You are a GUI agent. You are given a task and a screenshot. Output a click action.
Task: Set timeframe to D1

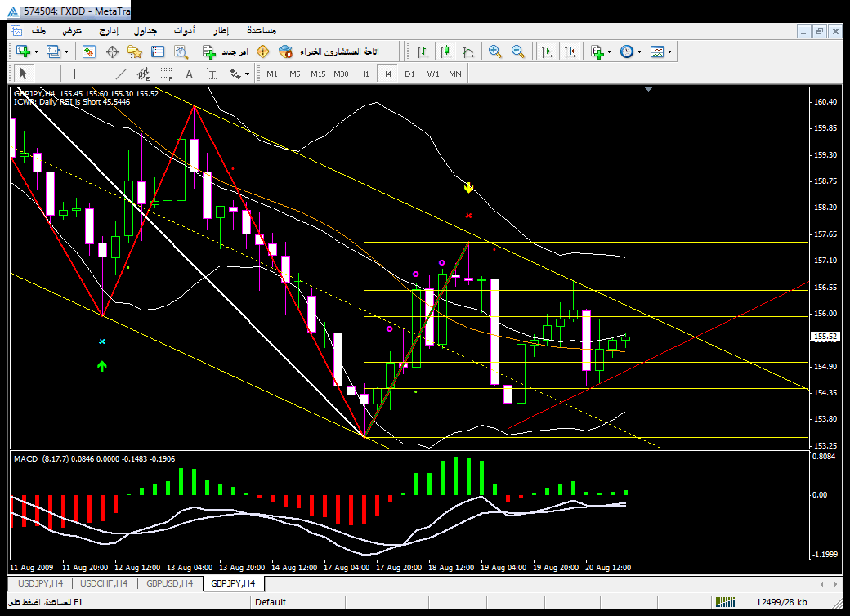pos(409,74)
